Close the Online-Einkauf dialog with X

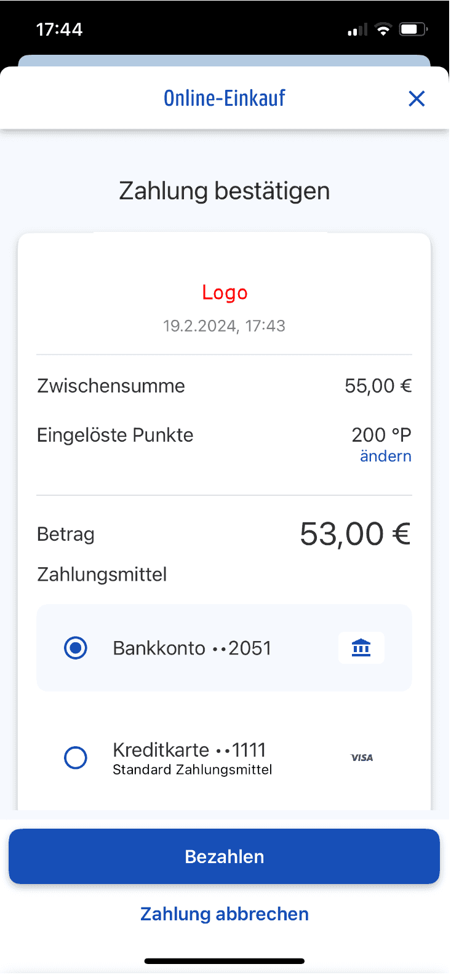pos(417,98)
